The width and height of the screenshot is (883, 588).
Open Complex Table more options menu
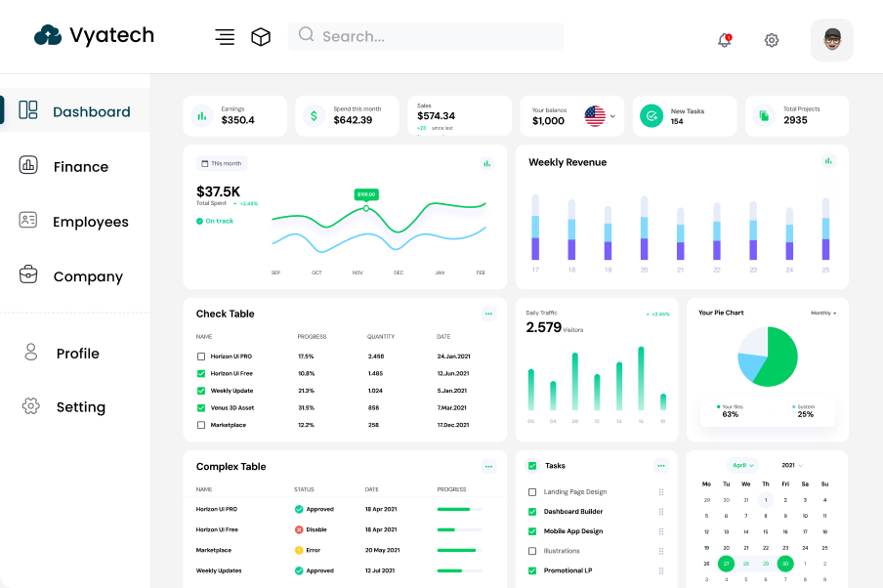pyautogui.click(x=488, y=466)
